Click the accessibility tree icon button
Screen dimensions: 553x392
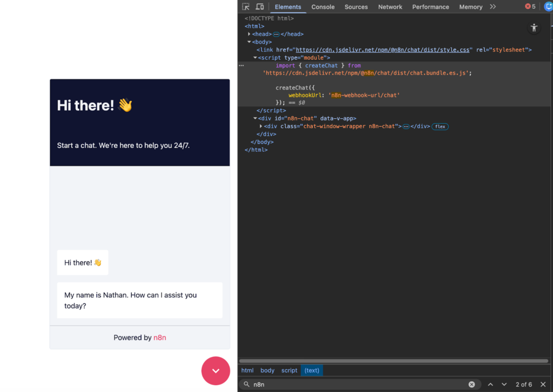point(534,28)
